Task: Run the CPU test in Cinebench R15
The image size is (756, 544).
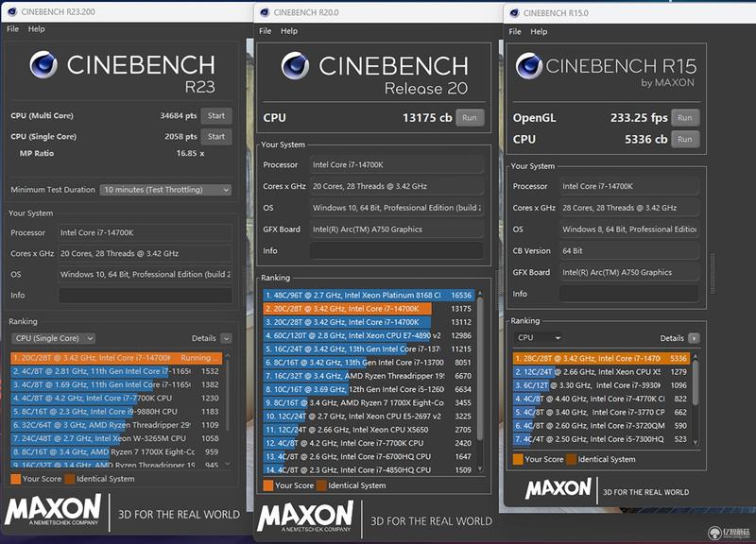Action: tap(684, 139)
